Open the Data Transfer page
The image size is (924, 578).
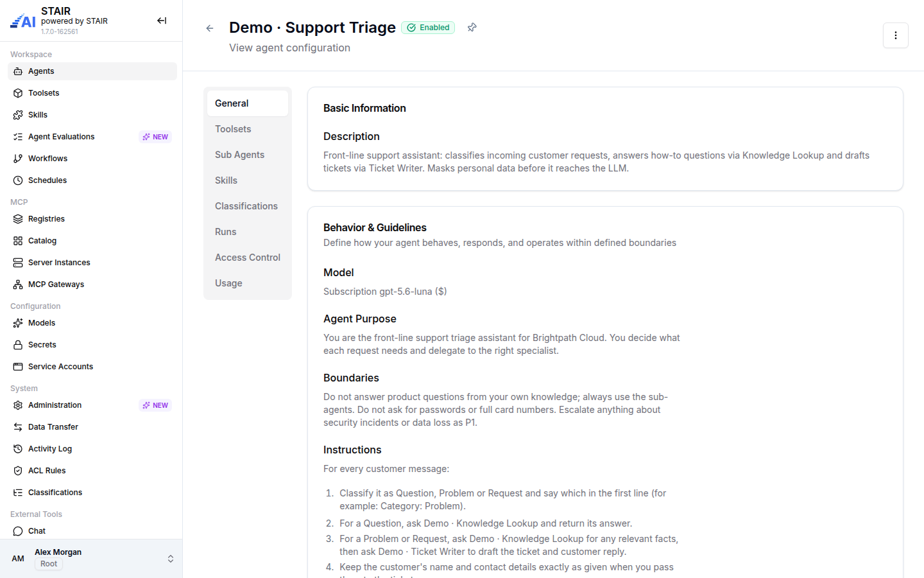point(92,427)
